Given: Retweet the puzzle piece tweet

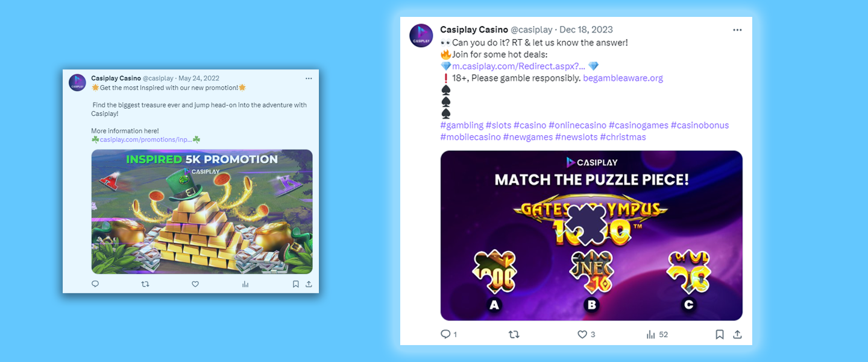Looking at the screenshot, I should tap(514, 334).
